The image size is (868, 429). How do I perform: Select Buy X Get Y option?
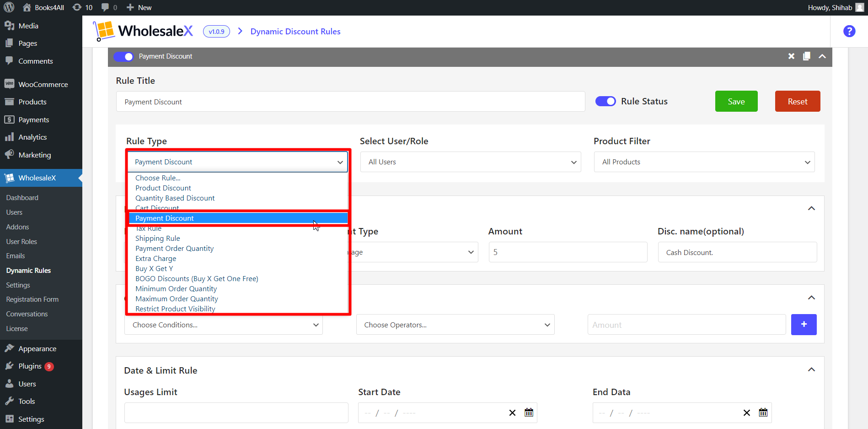(x=237, y=268)
